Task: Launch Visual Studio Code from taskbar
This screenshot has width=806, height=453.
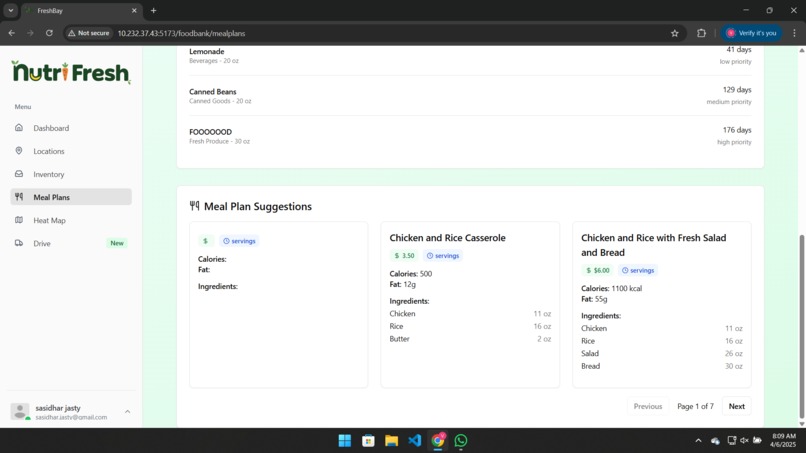Action: [414, 441]
